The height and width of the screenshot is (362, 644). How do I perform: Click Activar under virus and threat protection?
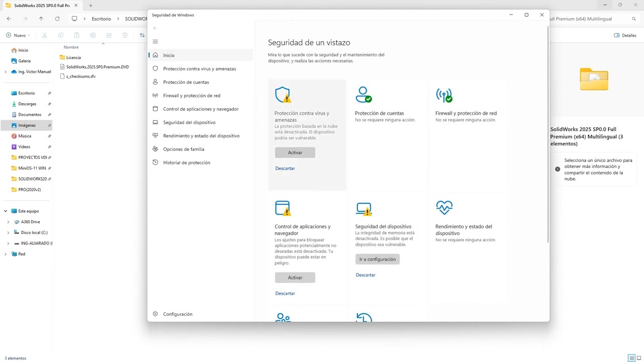click(295, 152)
